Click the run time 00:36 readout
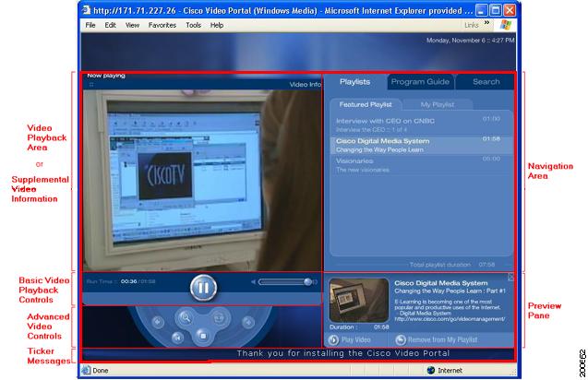The image size is (588, 380). click(x=128, y=281)
